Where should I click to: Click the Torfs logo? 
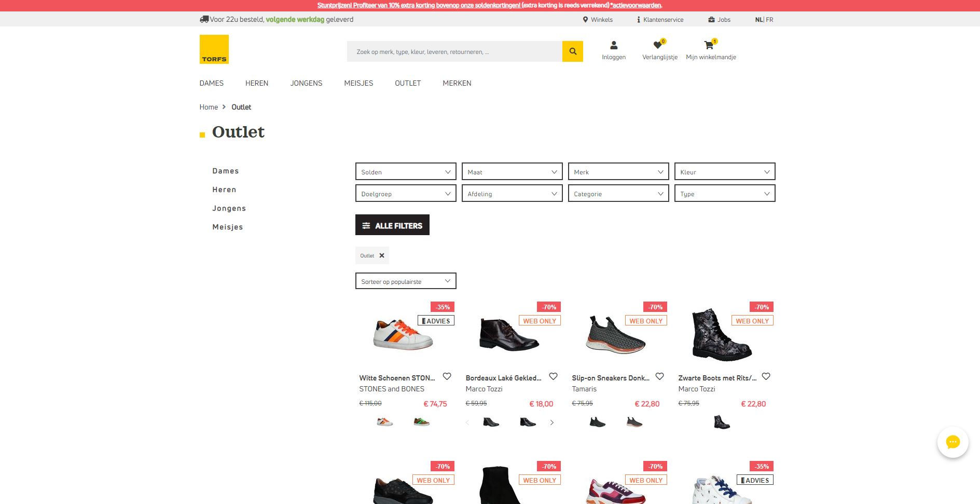tap(214, 49)
